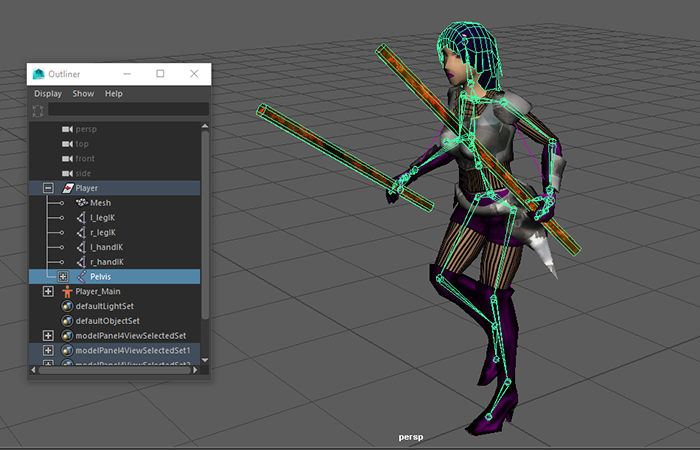The width and height of the screenshot is (700, 450).
Task: Click the modelPanel4ViewSelectedSet set icon
Action: (67, 336)
